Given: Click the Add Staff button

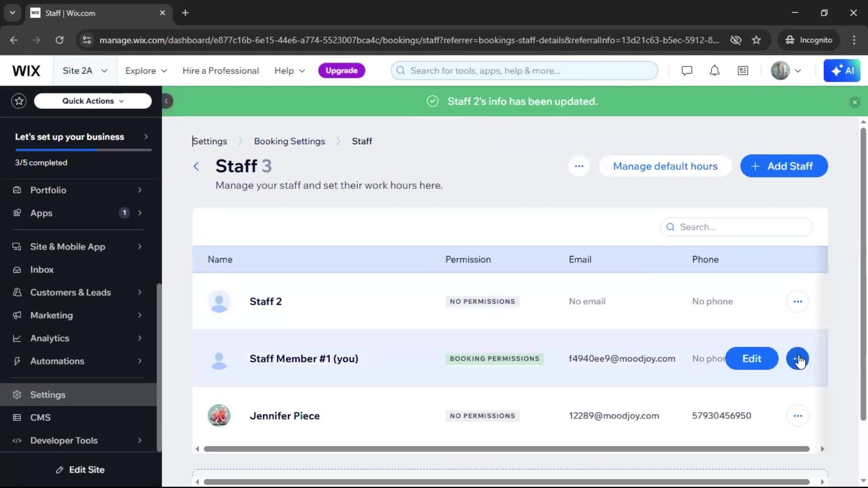Looking at the screenshot, I should 784,166.
